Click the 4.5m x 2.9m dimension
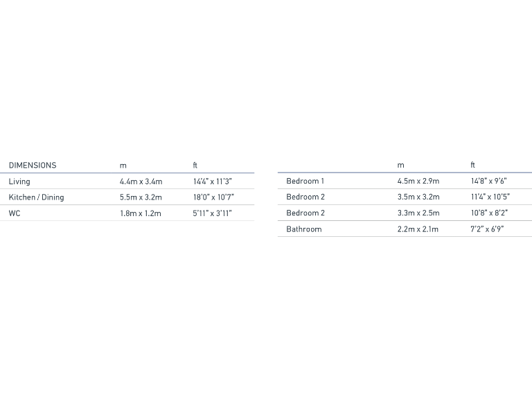The width and height of the screenshot is (532, 399). coord(418,181)
